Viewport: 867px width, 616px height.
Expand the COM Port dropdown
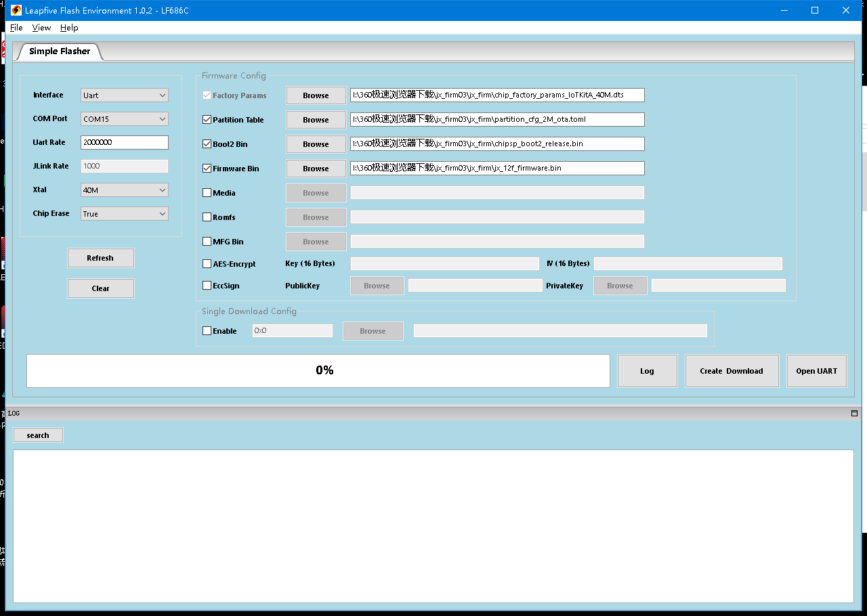tap(125, 119)
